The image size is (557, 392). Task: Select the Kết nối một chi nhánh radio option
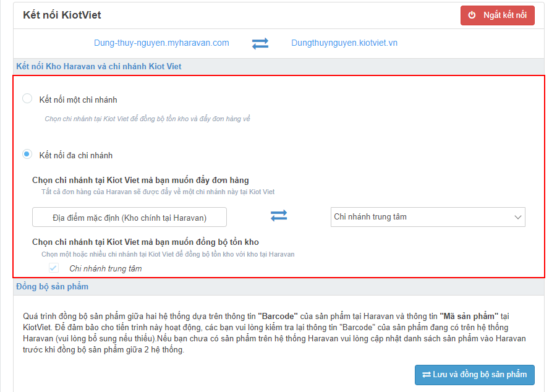27,98
